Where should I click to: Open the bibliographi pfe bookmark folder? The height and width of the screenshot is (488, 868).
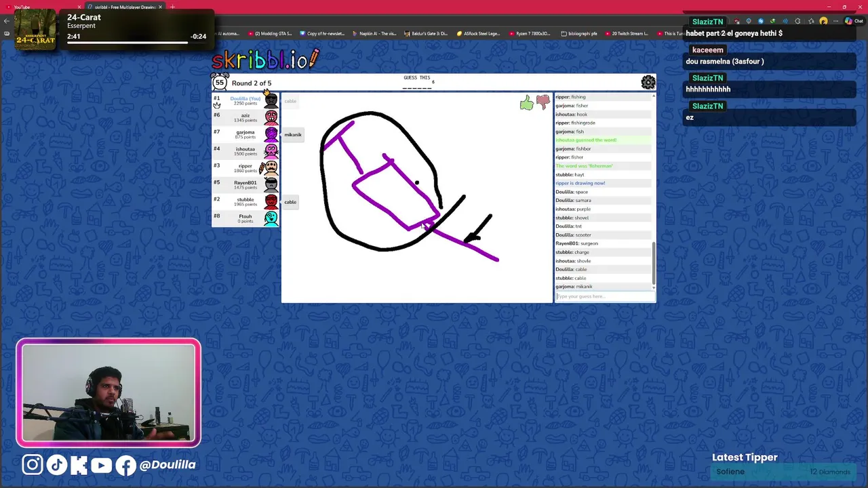(578, 33)
